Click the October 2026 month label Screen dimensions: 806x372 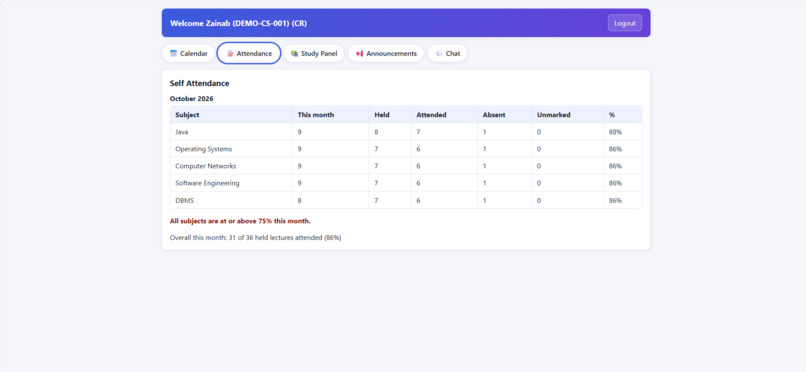click(191, 99)
